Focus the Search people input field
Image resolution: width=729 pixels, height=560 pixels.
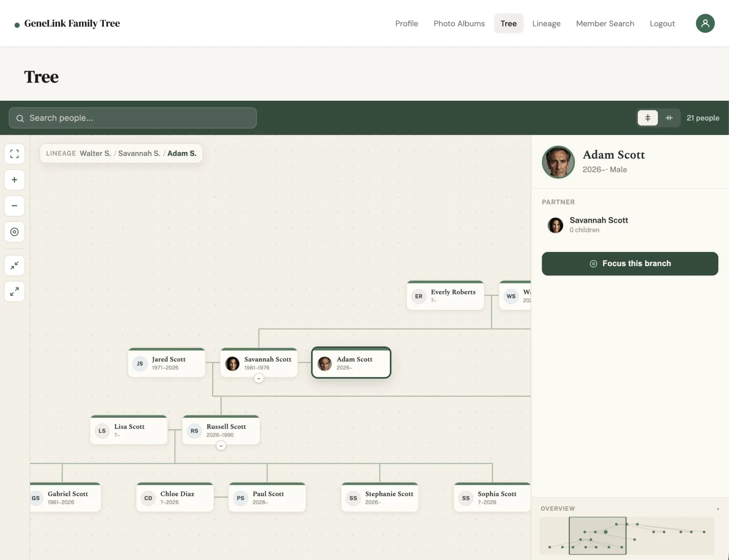tap(133, 118)
